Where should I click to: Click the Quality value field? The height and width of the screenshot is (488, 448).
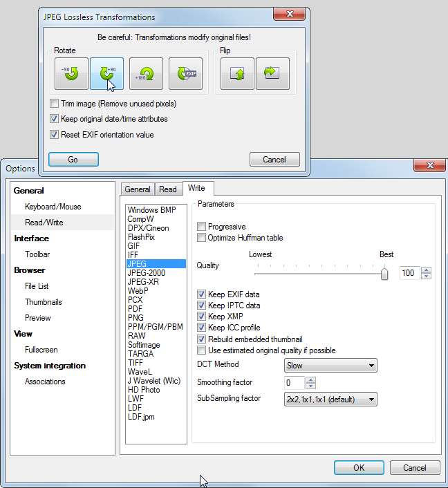[x=410, y=273]
